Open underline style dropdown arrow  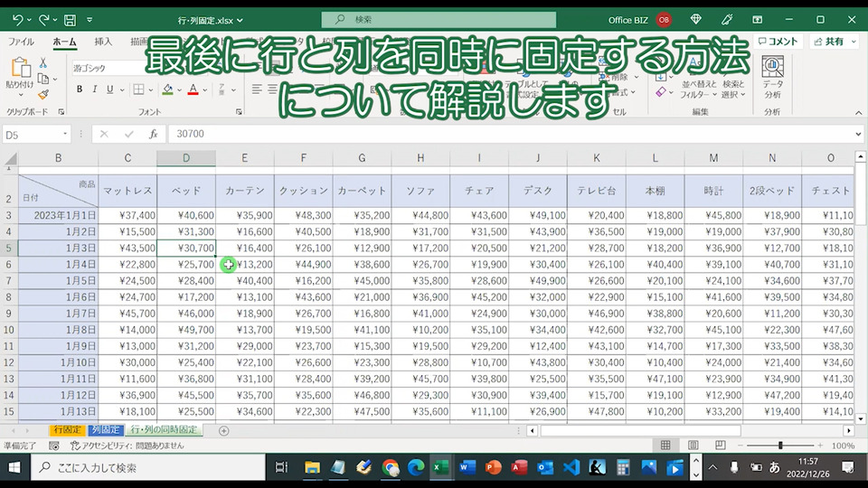coord(122,89)
